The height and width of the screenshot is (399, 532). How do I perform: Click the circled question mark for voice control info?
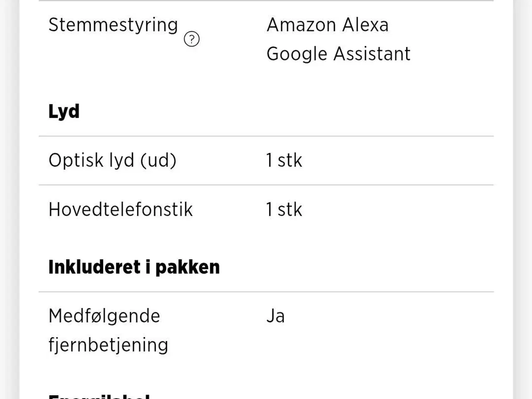point(191,39)
